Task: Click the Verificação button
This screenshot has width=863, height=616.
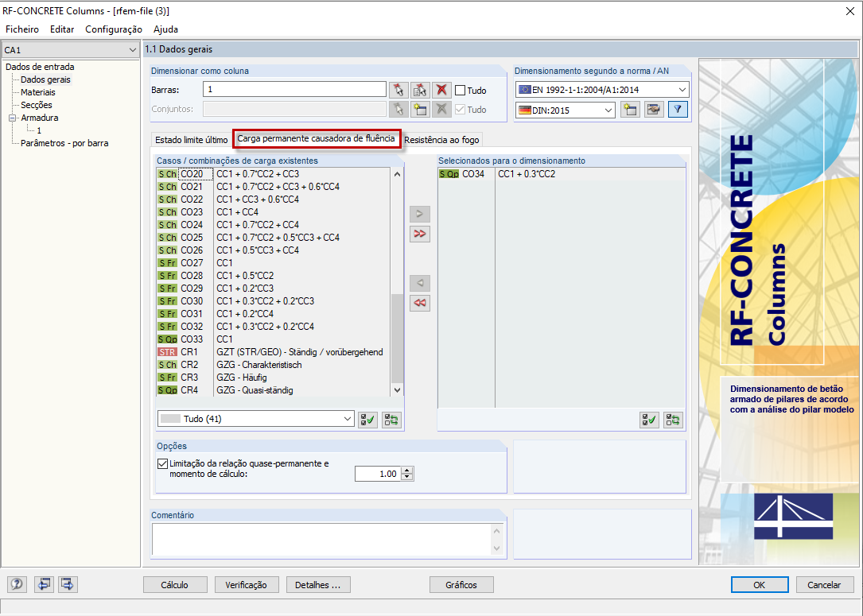Action: tap(246, 585)
